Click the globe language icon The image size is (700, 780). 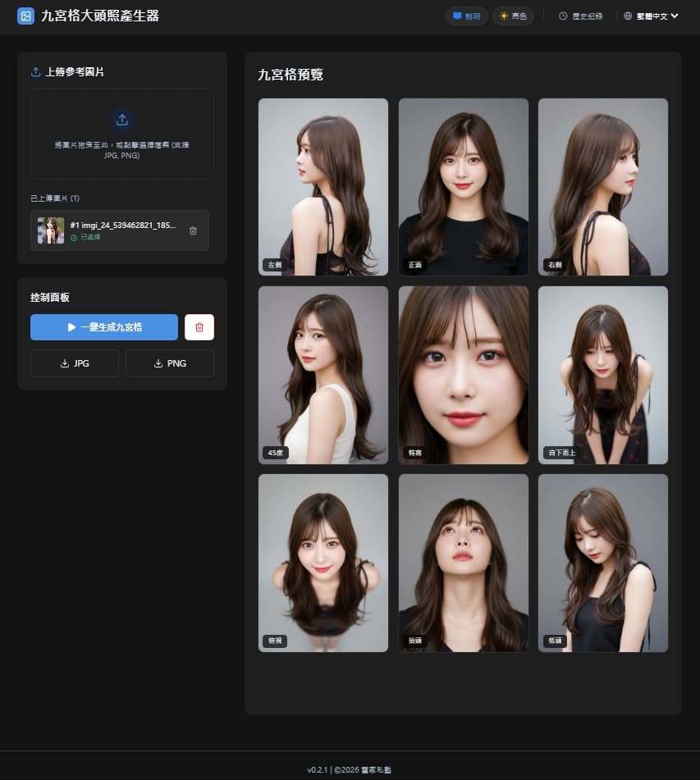point(628,16)
